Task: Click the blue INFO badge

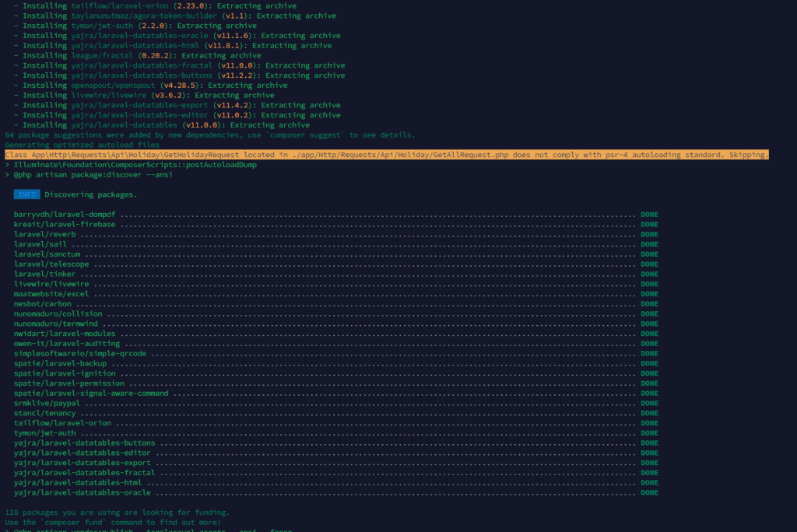Action: tap(27, 194)
